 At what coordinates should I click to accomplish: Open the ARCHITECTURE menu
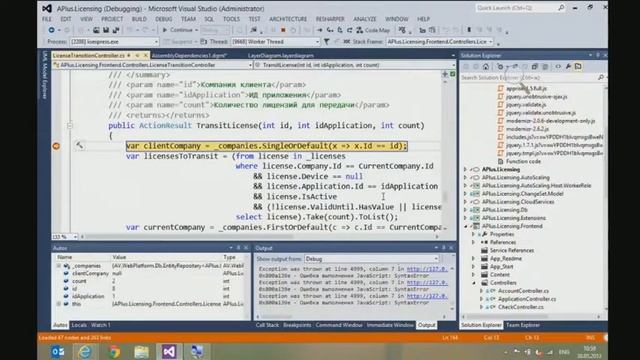(288, 19)
